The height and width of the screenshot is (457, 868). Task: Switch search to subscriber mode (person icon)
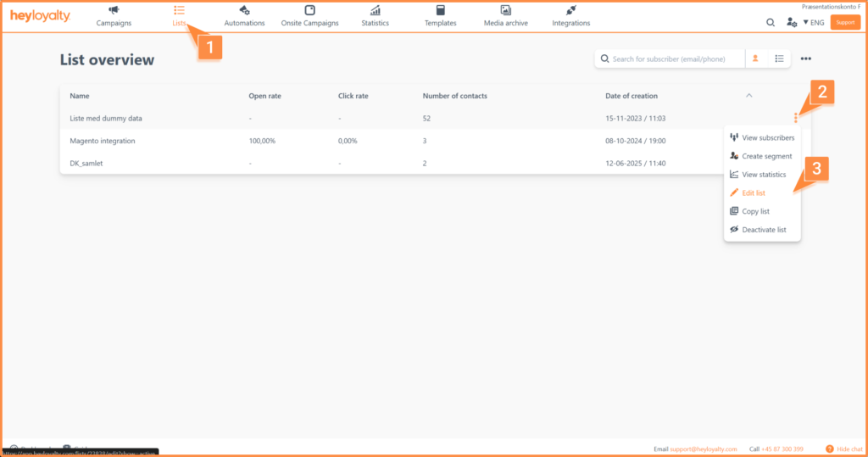755,59
